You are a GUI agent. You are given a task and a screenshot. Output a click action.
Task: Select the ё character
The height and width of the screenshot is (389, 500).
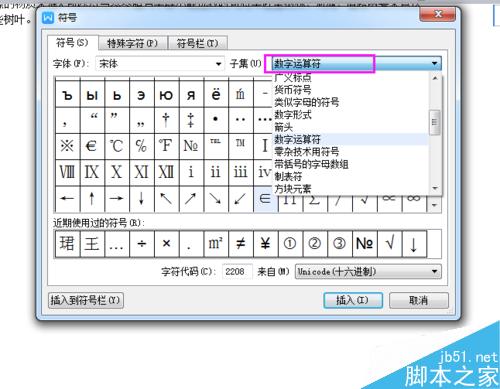[216, 95]
